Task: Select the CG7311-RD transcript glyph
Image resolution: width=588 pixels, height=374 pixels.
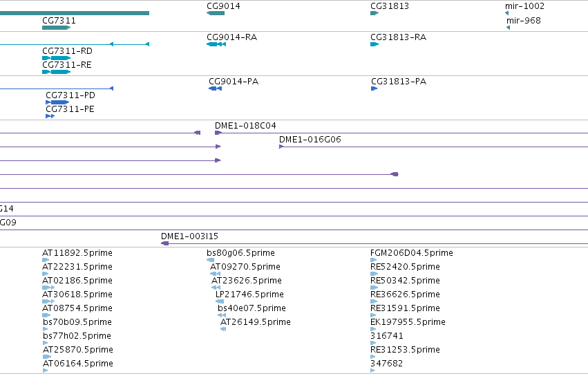Action: [x=57, y=58]
